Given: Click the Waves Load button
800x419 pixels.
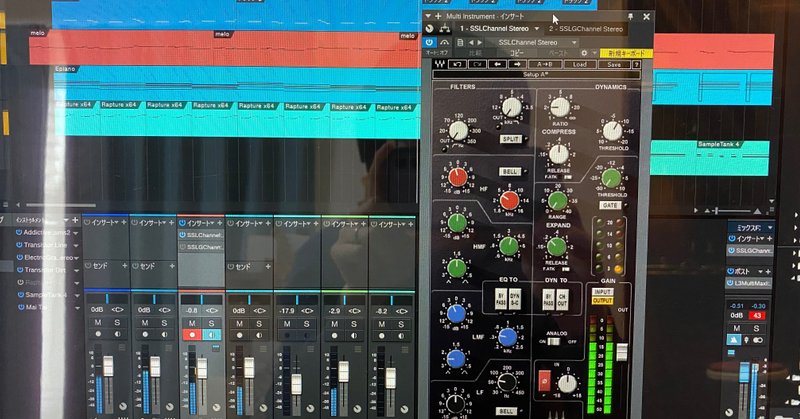Looking at the screenshot, I should [x=580, y=64].
